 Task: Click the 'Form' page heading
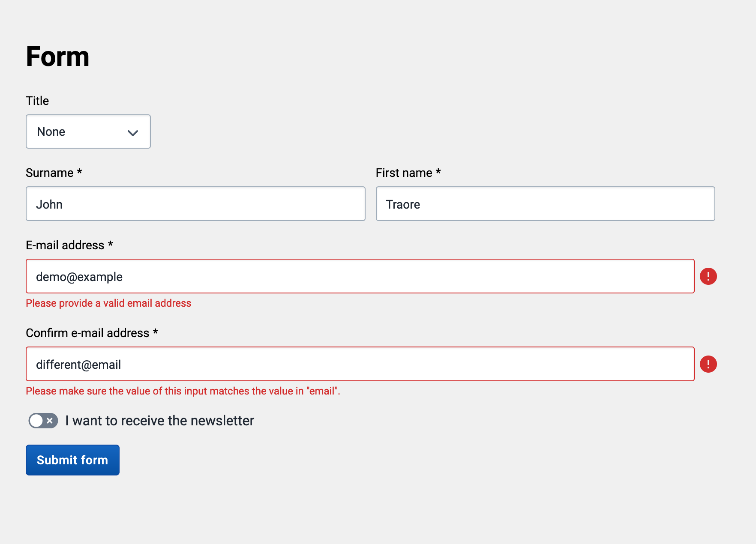[x=57, y=57]
